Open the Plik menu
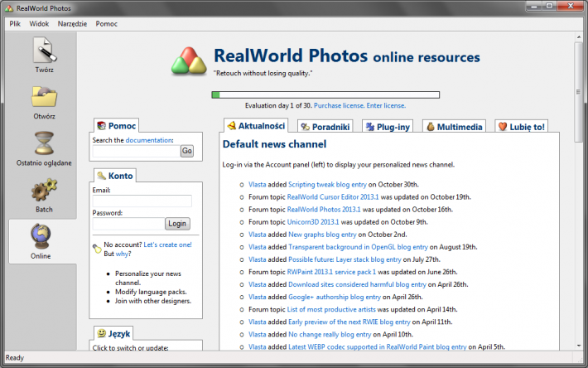Viewport: 588px width, 368px height. tap(15, 24)
